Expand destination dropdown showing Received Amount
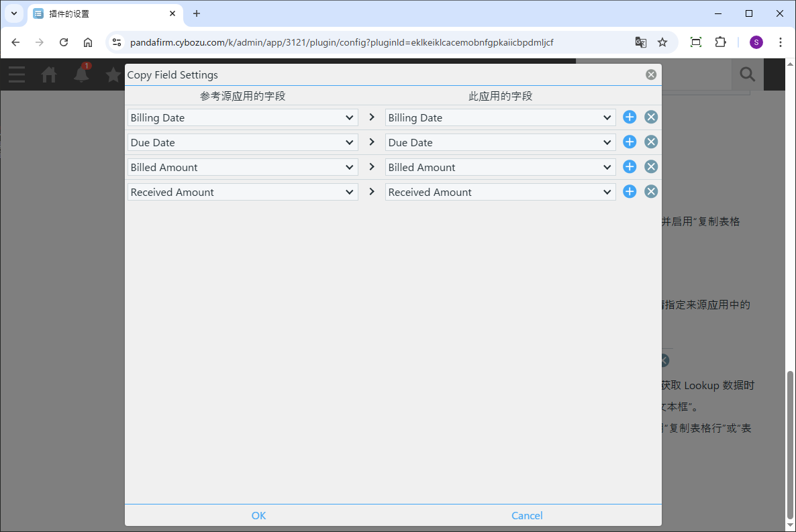 pyautogui.click(x=500, y=192)
